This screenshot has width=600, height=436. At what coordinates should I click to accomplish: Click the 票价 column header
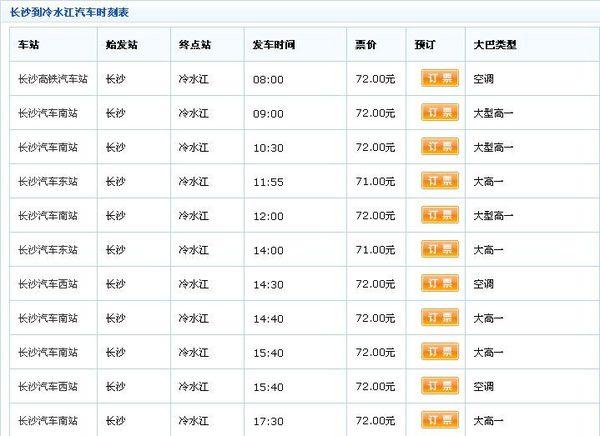point(365,45)
